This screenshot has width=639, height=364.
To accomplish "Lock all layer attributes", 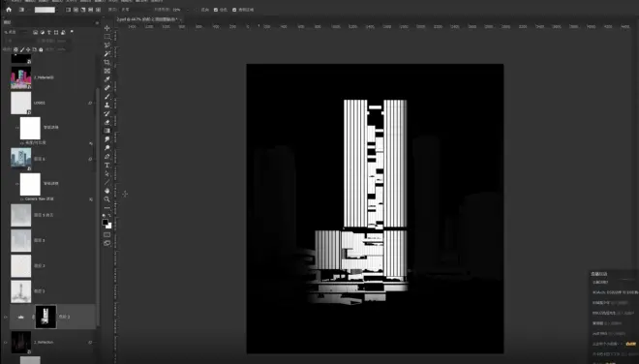I will coord(41,49).
